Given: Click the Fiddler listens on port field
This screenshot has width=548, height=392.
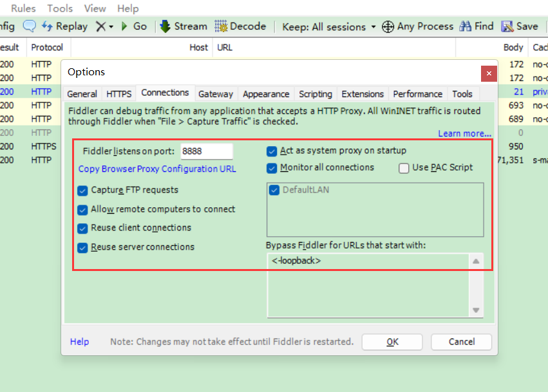Looking at the screenshot, I should point(207,151).
